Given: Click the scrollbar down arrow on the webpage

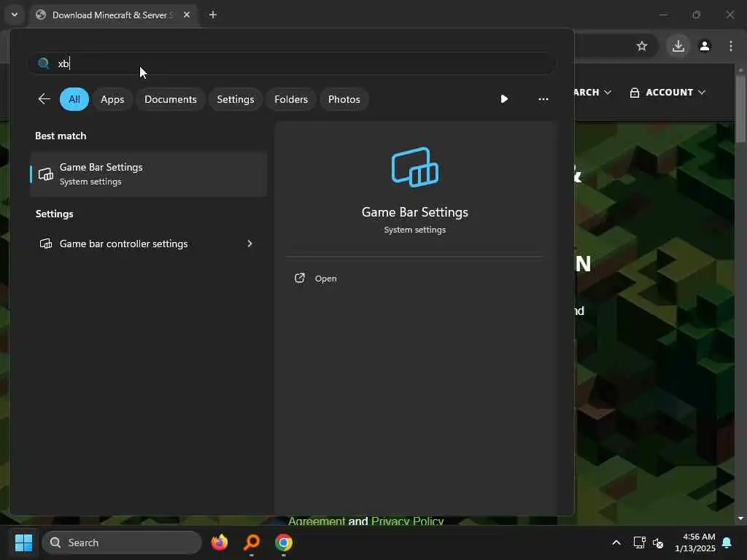Looking at the screenshot, I should (x=740, y=518).
